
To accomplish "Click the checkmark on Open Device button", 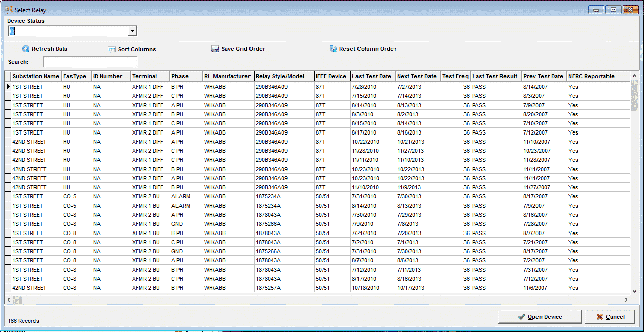I will point(521,317).
